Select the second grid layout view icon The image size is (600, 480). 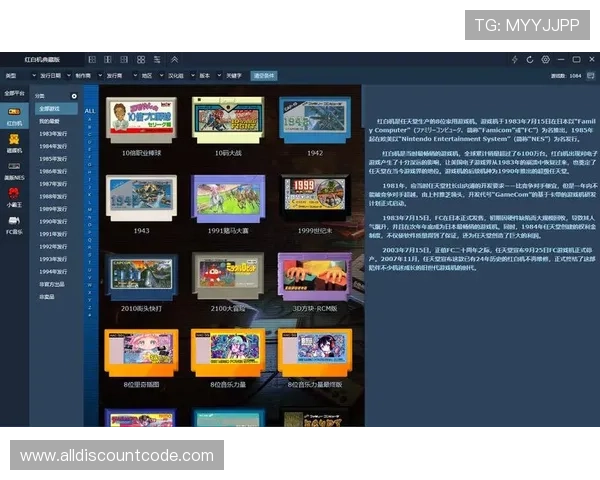coord(108,59)
